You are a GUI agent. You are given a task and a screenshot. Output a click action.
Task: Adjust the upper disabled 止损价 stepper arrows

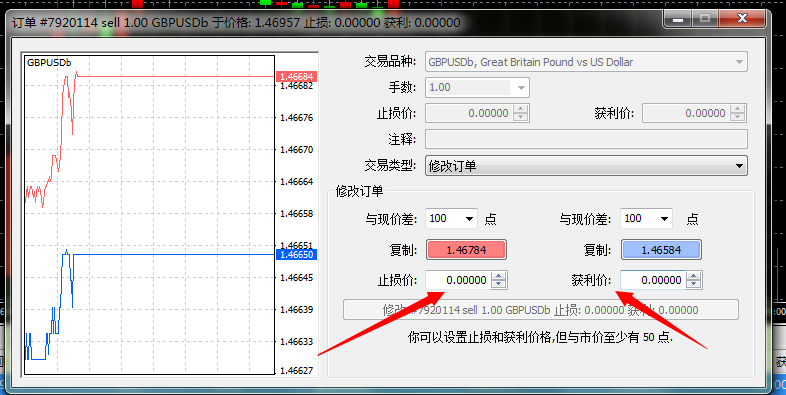point(521,113)
